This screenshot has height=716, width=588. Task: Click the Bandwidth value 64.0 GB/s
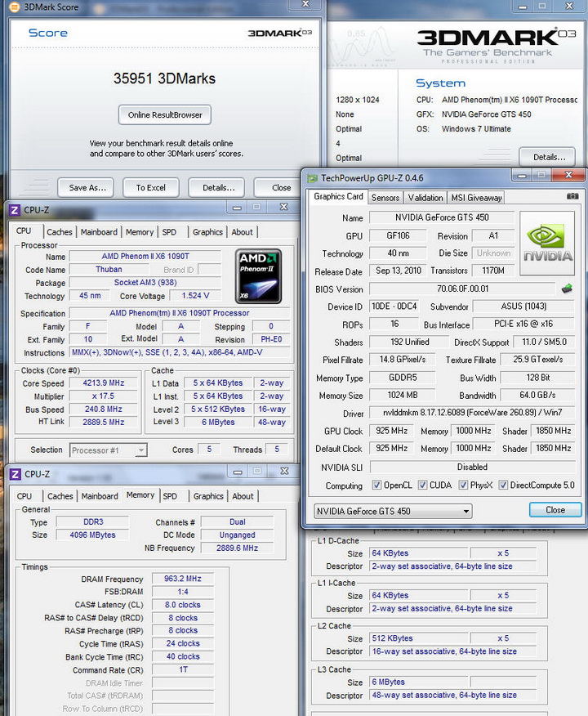pyautogui.click(x=537, y=395)
